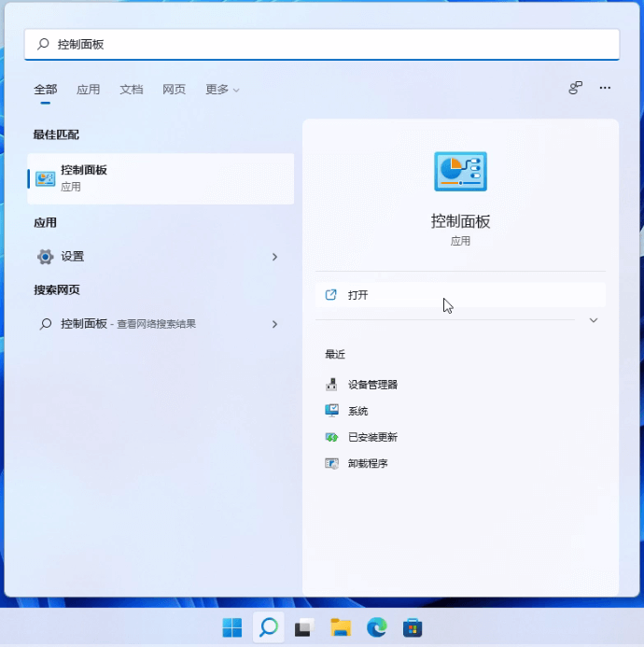Open recent item 系统
The image size is (644, 647).
[x=357, y=411]
